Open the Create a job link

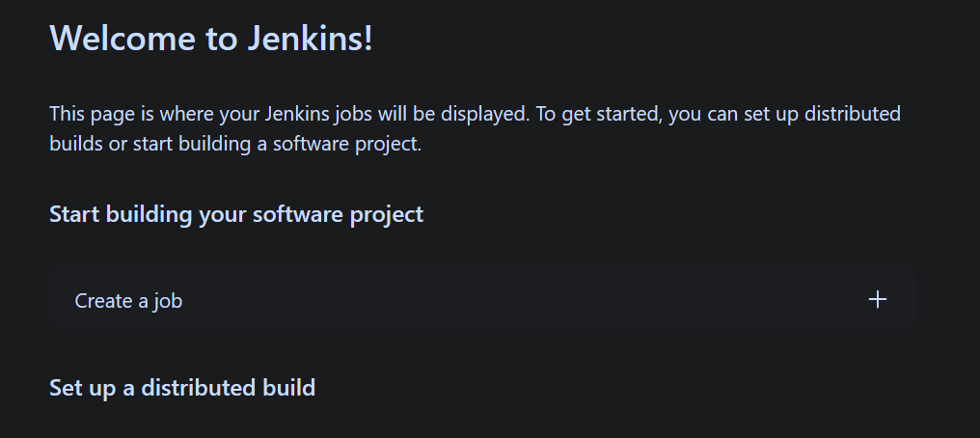pos(128,301)
